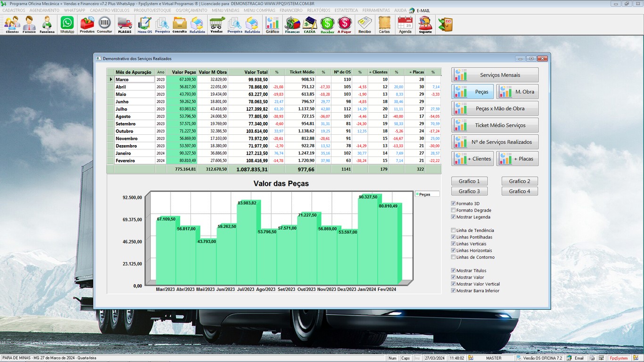Uncheck the Mostrar Valor checkbox
Image resolution: width=644 pixels, height=362 pixels.
[454, 277]
